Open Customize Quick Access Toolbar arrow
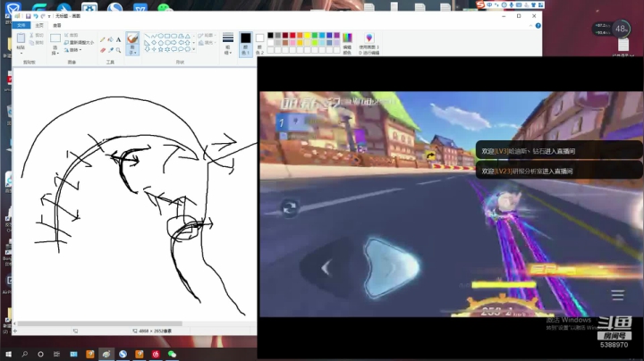Viewport: 644px width, 361px height. (x=49, y=16)
